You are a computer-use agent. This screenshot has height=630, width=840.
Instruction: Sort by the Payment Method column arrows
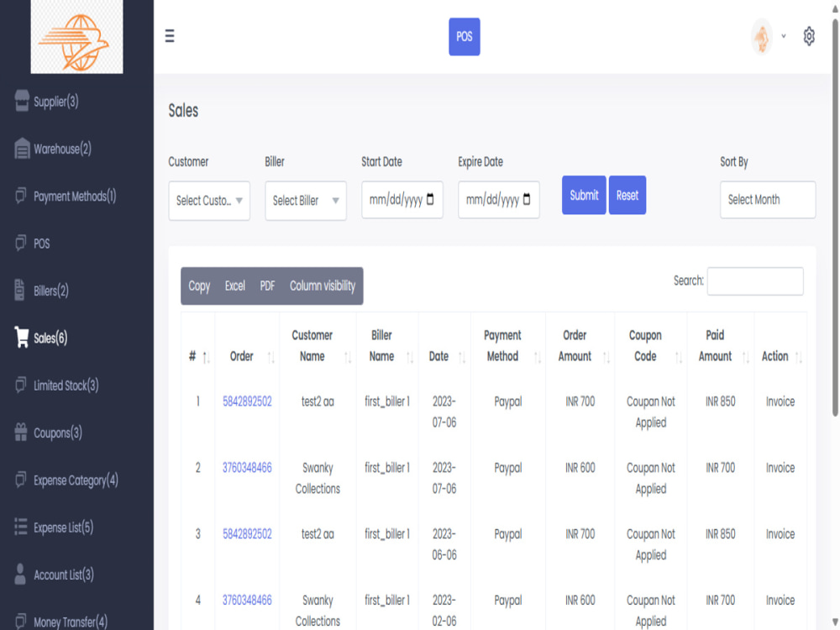coord(538,358)
